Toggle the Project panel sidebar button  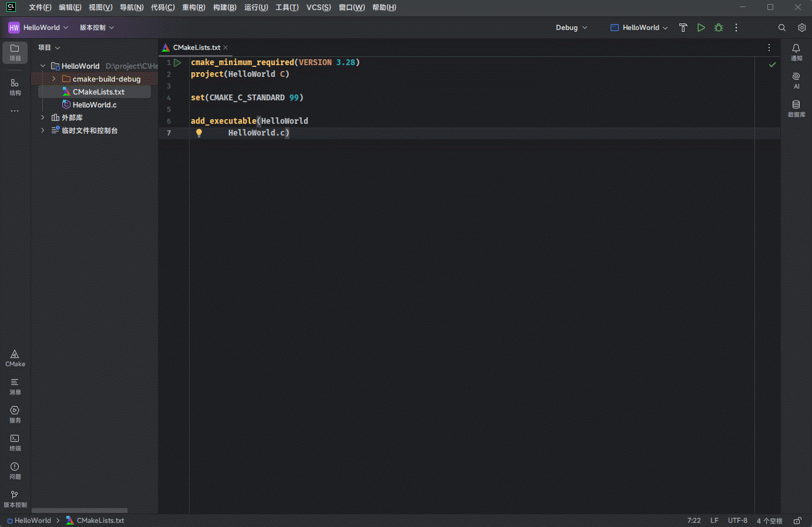pyautogui.click(x=15, y=52)
